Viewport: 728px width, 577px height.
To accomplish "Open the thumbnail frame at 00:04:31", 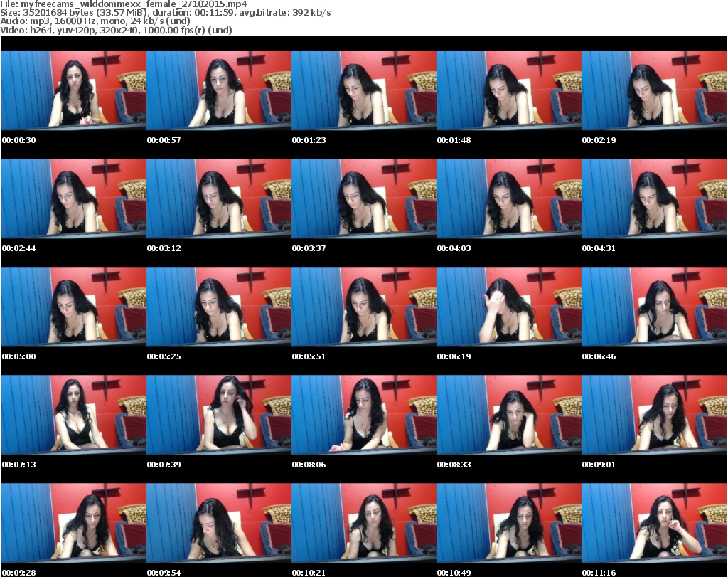I will click(x=654, y=198).
